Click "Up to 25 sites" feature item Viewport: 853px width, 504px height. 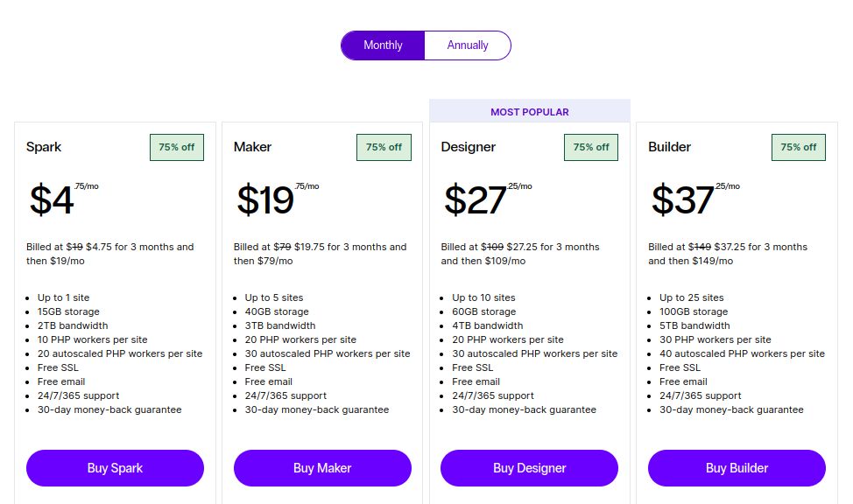691,297
